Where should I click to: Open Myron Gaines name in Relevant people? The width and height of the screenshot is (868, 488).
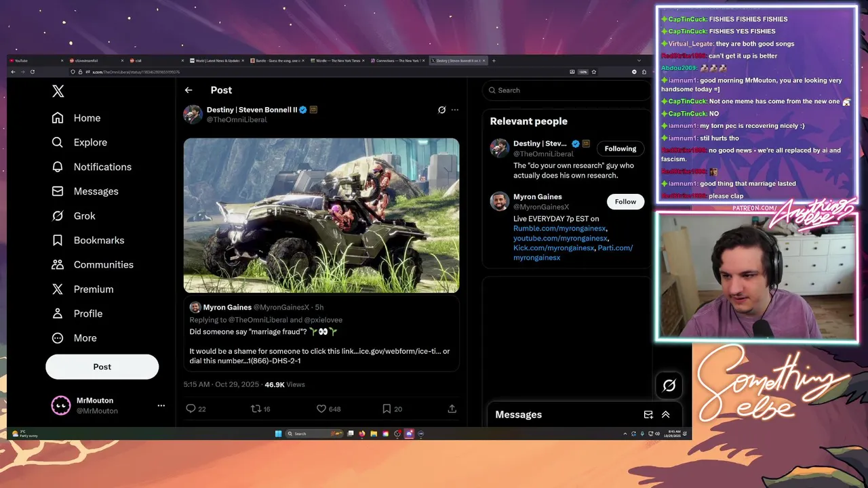point(538,197)
